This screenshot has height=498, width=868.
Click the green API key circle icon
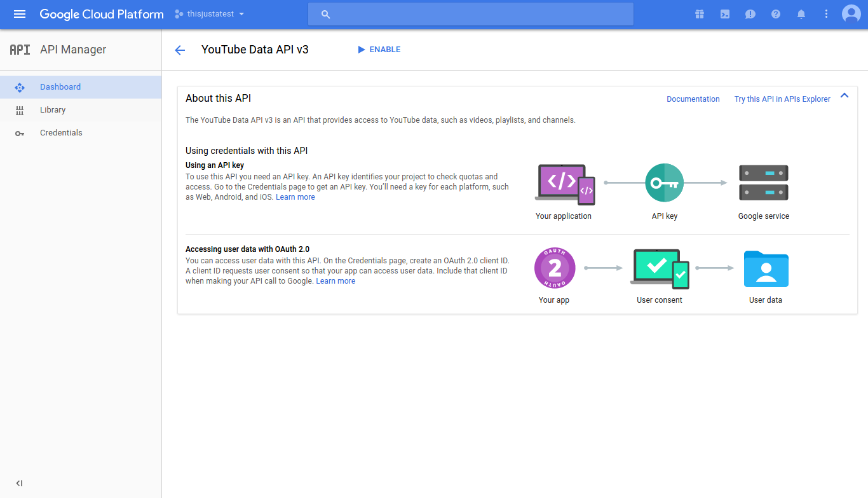click(x=664, y=183)
